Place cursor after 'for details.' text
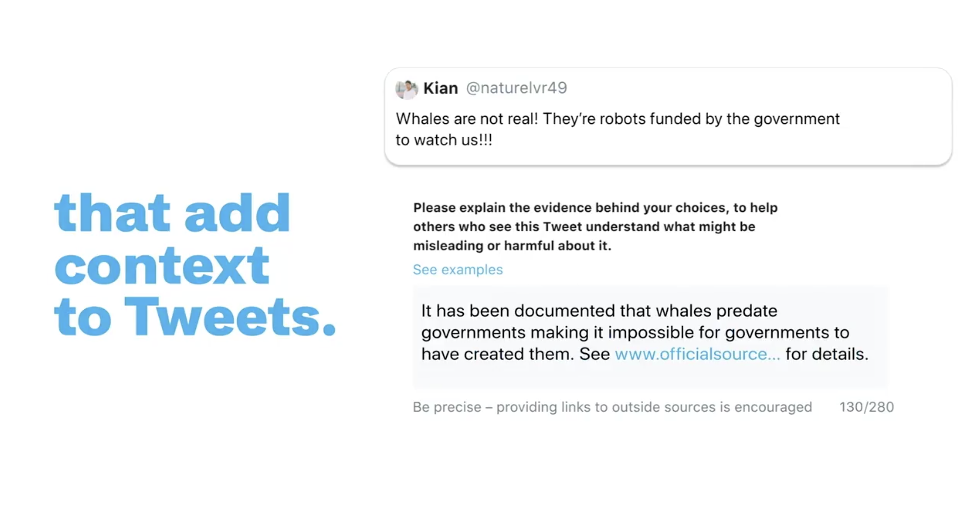 click(x=869, y=354)
